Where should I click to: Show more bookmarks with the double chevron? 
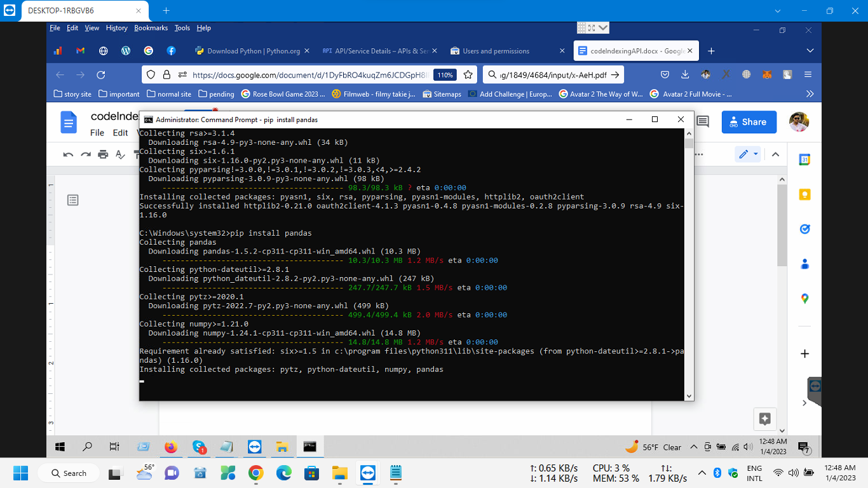(x=810, y=94)
